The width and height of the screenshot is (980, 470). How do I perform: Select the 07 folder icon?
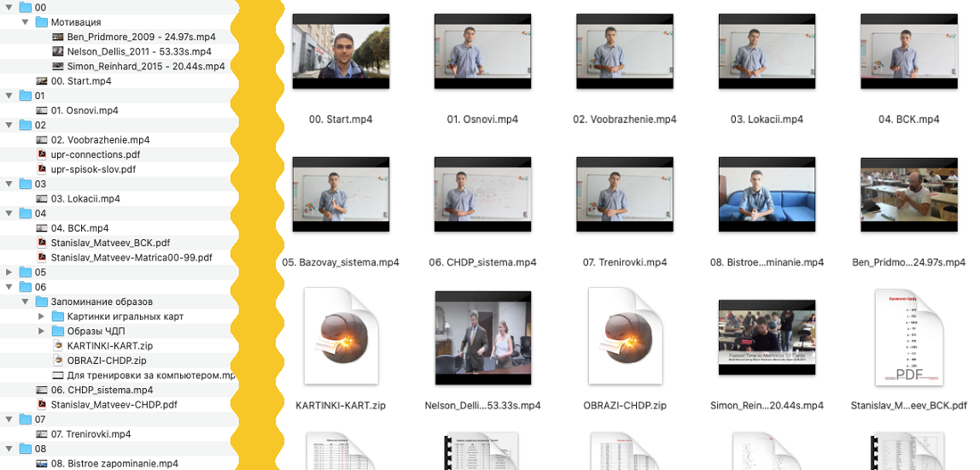coord(25,420)
